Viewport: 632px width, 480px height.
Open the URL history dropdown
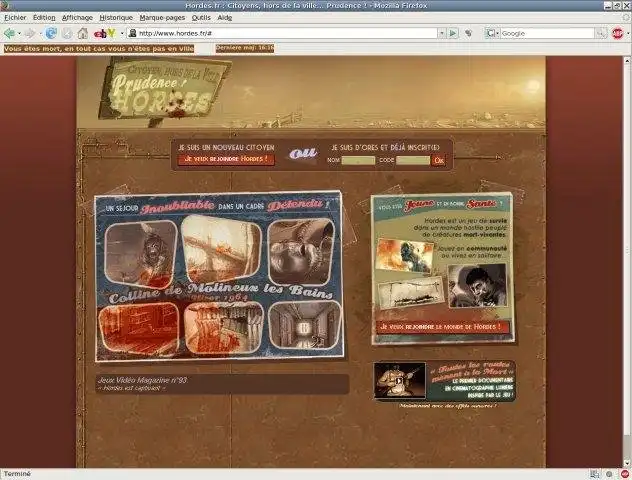[x=442, y=33]
